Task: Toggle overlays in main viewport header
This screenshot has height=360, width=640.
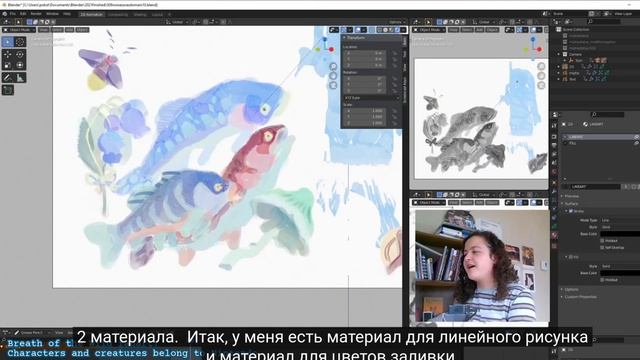Action: [358, 30]
